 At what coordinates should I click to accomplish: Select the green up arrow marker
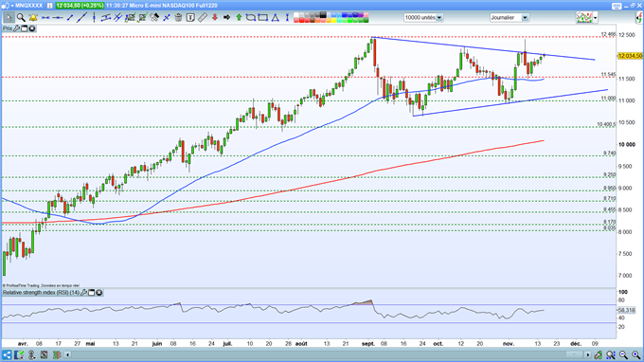coord(239,17)
